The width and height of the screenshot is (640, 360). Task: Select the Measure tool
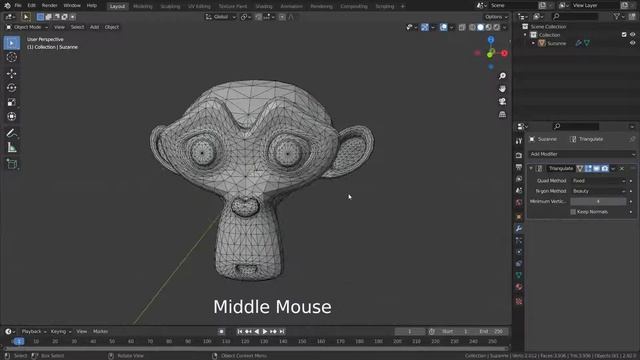pos(12,147)
